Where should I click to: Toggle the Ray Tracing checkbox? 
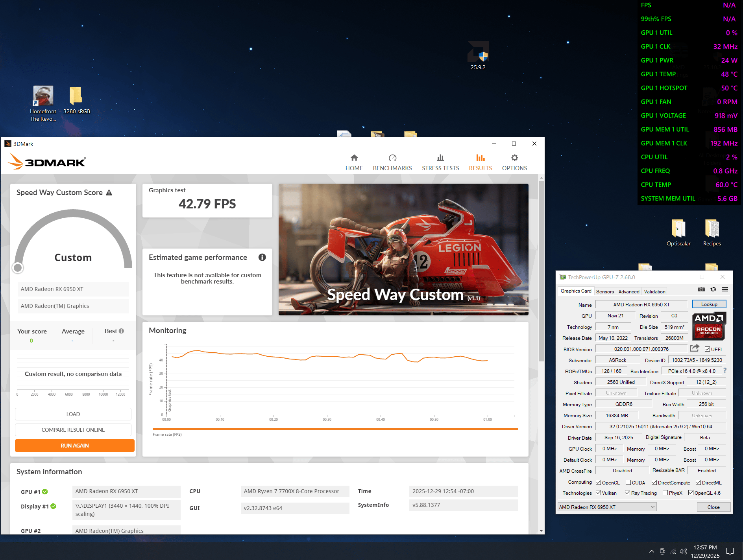(x=627, y=493)
